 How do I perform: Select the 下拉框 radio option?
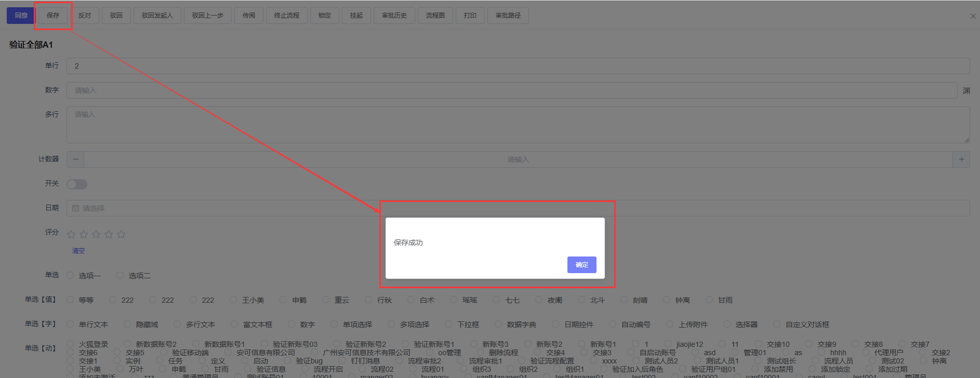pyautogui.click(x=449, y=324)
